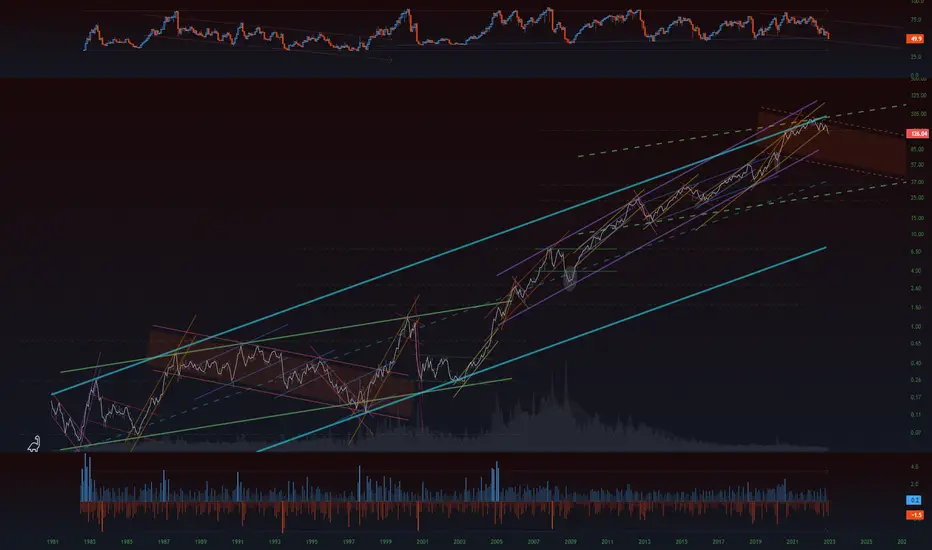Click the dinosaur logo icon at chart corner
The height and width of the screenshot is (550, 932).
pyautogui.click(x=34, y=444)
